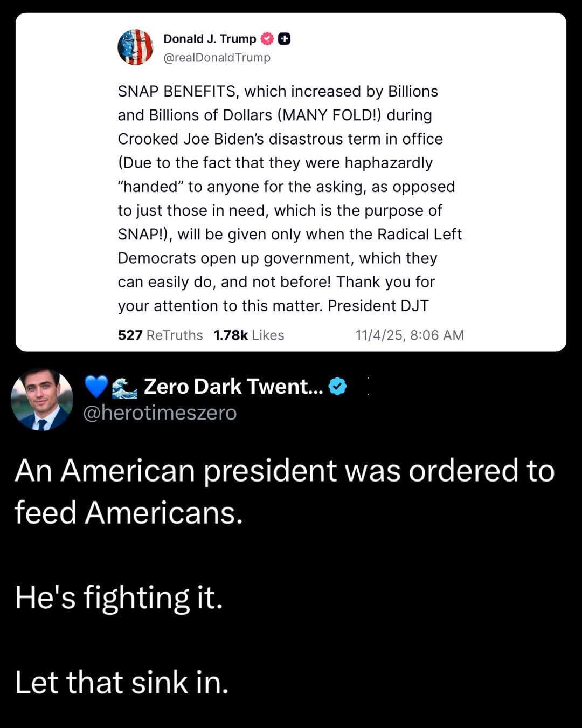Click the "President DJT" sign-off text
Screen dimensions: 582x728
(378, 306)
